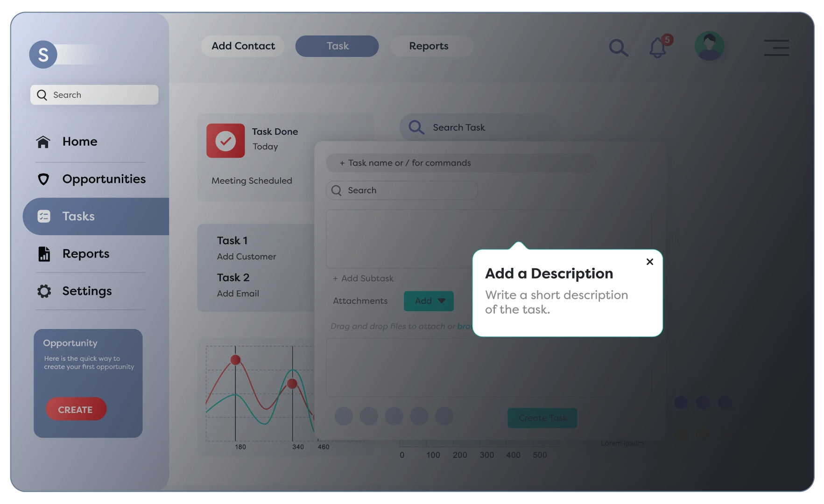The width and height of the screenshot is (824, 504).
Task: Open the profile avatar icon
Action: 709,46
